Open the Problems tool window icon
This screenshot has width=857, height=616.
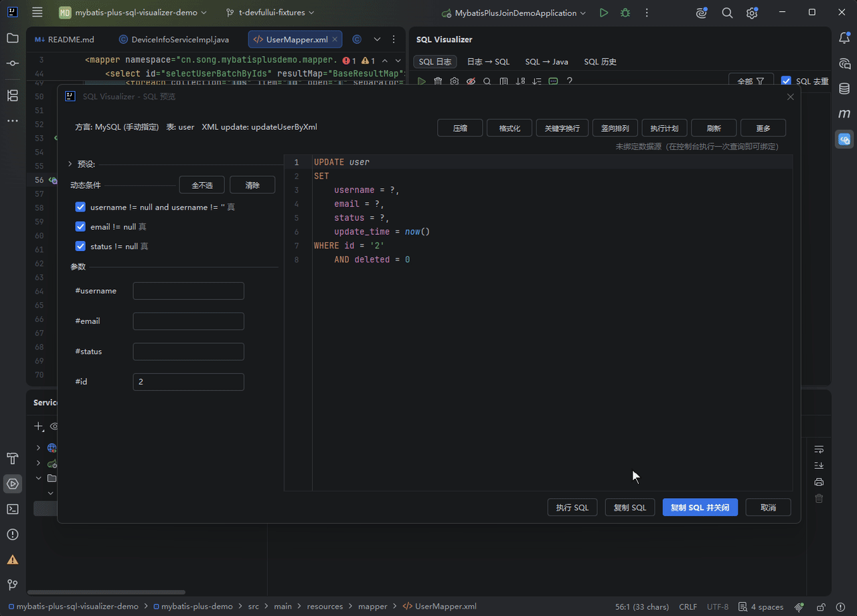pyautogui.click(x=13, y=534)
